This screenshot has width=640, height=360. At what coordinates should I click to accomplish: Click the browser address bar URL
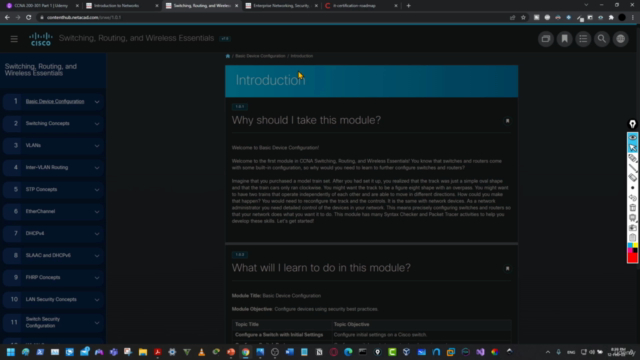pos(84,18)
